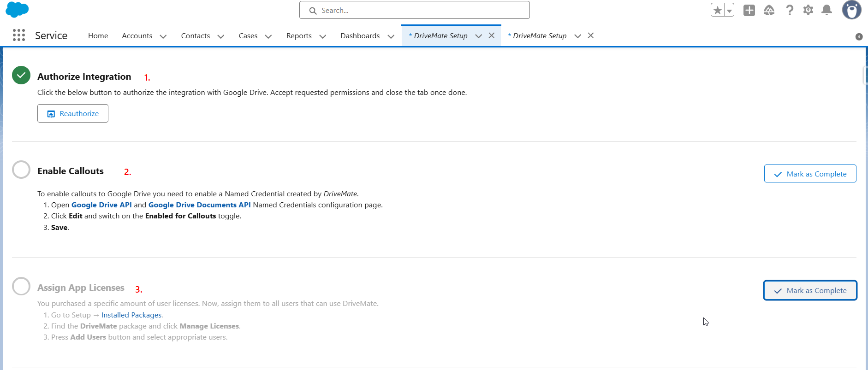Focus the global Search field

coord(414,10)
